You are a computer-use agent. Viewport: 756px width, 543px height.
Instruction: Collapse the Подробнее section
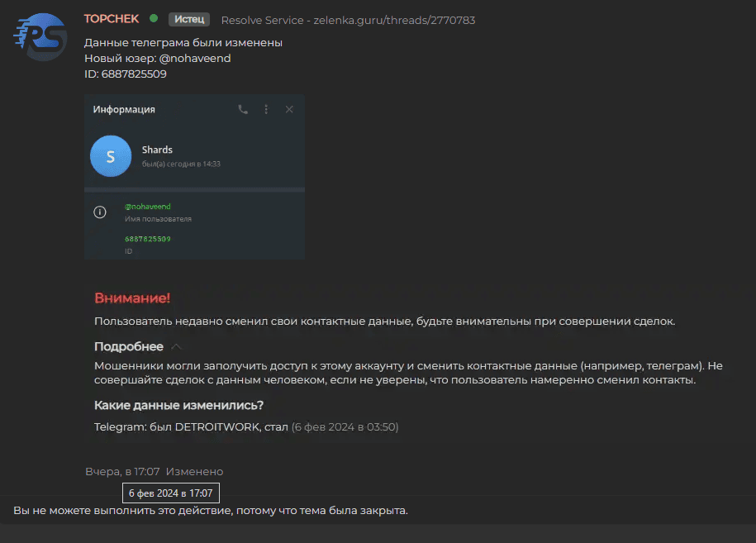tap(177, 347)
